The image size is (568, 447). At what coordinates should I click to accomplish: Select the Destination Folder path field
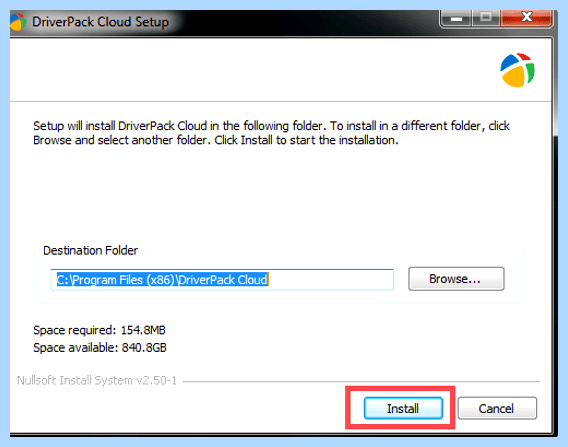[x=222, y=280]
